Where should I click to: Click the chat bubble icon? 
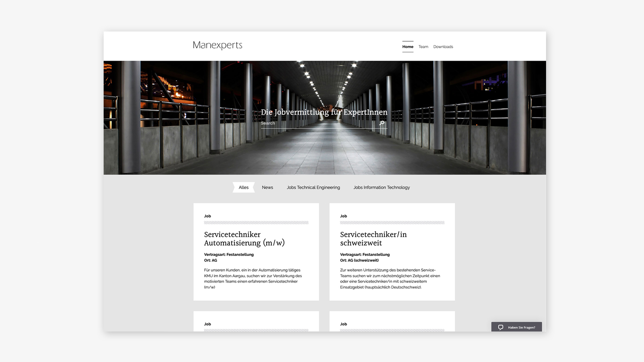(500, 327)
